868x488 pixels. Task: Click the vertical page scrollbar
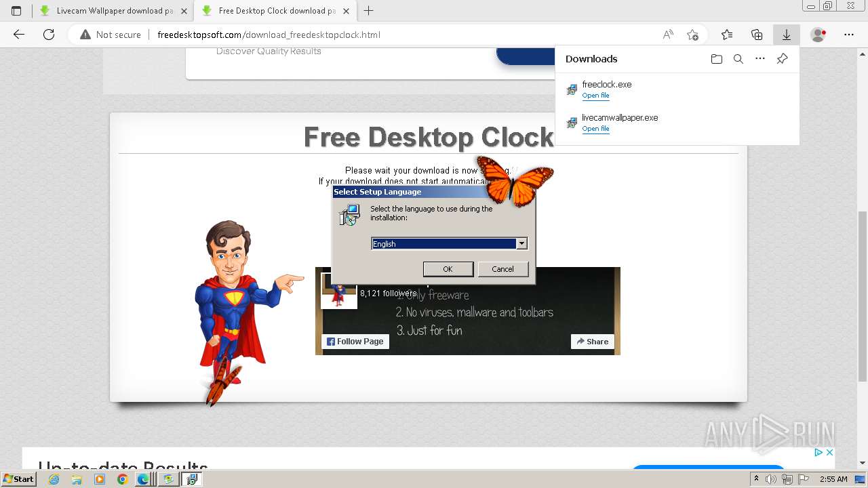(863, 296)
